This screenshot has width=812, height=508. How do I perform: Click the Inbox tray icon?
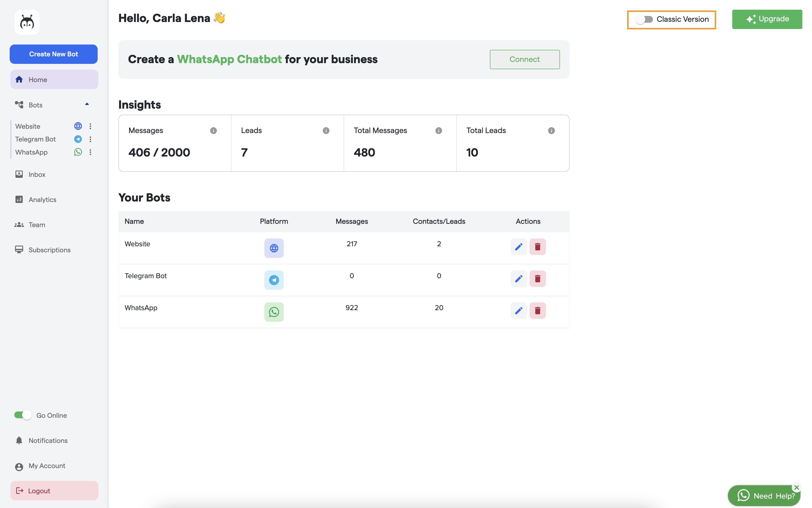[x=19, y=174]
